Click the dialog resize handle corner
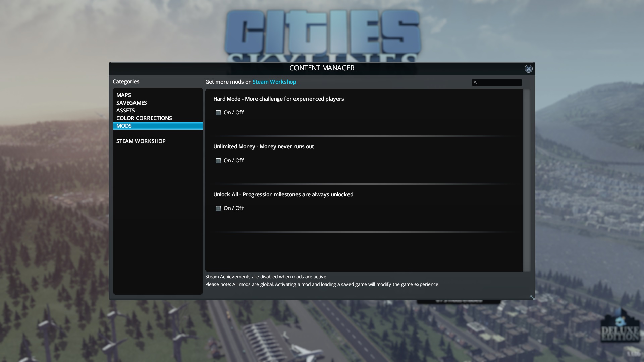The height and width of the screenshot is (362, 644). pos(532,297)
